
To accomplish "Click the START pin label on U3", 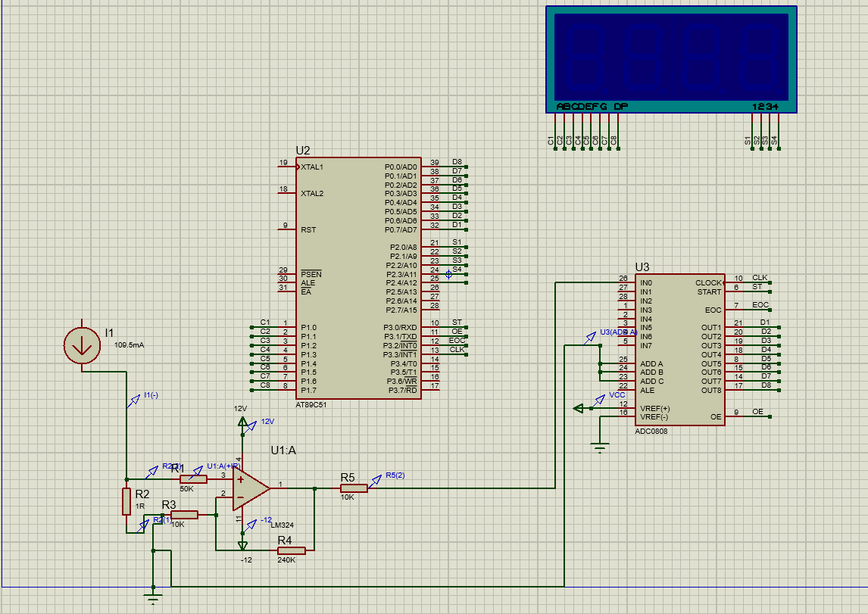I will click(709, 292).
